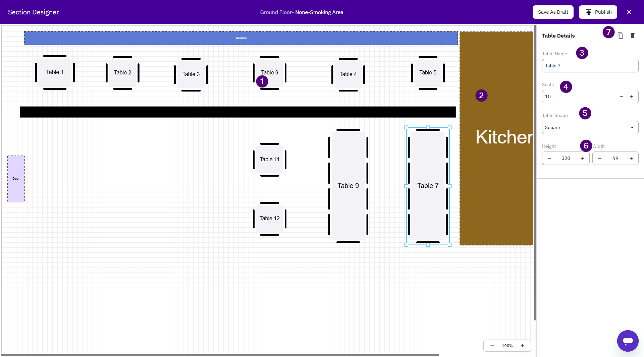Viewport: 644px width, 357px height.
Task: Edit the Table Name input field
Action: 590,66
